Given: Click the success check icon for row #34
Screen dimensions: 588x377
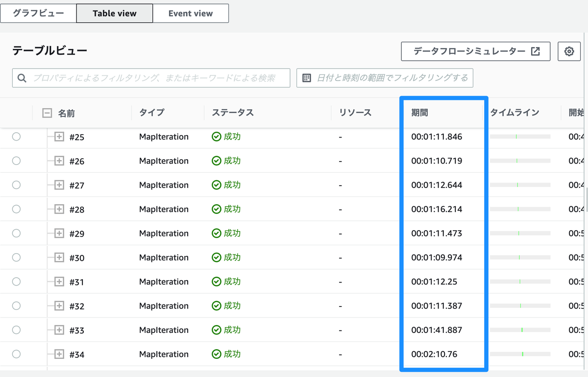Looking at the screenshot, I should click(217, 354).
